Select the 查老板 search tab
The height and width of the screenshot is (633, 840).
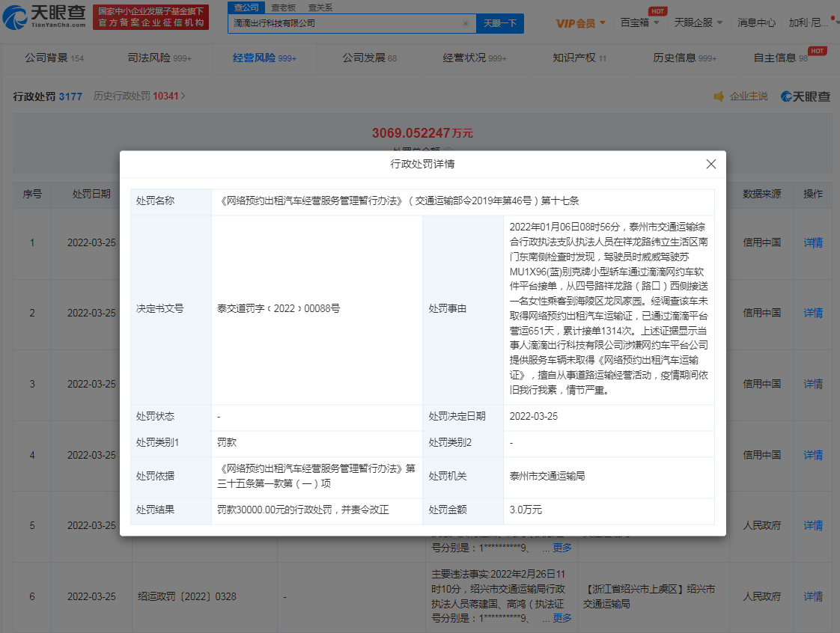point(284,7)
